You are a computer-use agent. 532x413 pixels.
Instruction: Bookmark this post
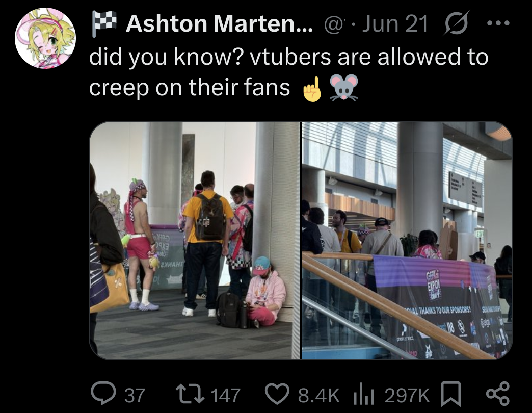point(450,394)
